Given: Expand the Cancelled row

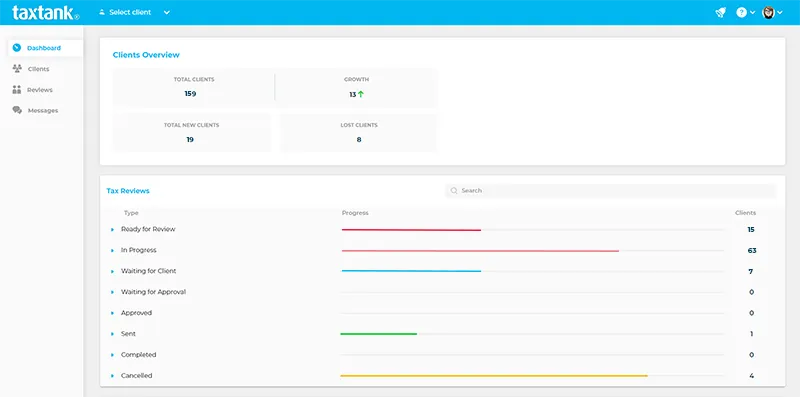Looking at the screenshot, I should [x=112, y=376].
